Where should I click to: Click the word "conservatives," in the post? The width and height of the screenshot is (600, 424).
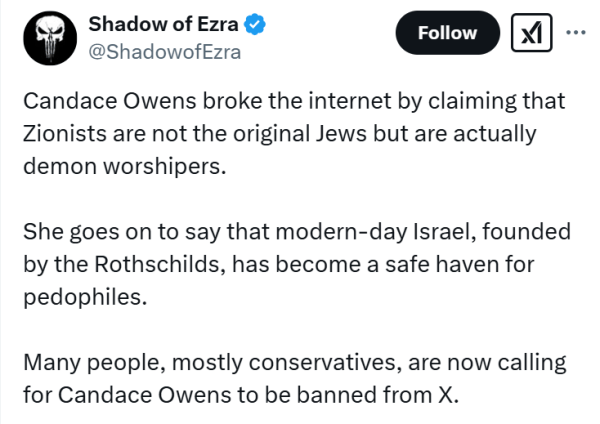tap(325, 363)
